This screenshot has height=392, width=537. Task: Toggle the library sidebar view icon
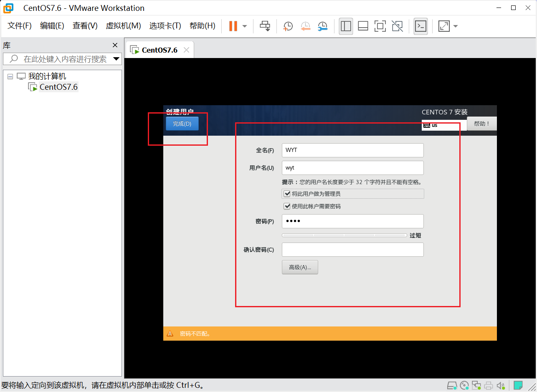[346, 26]
